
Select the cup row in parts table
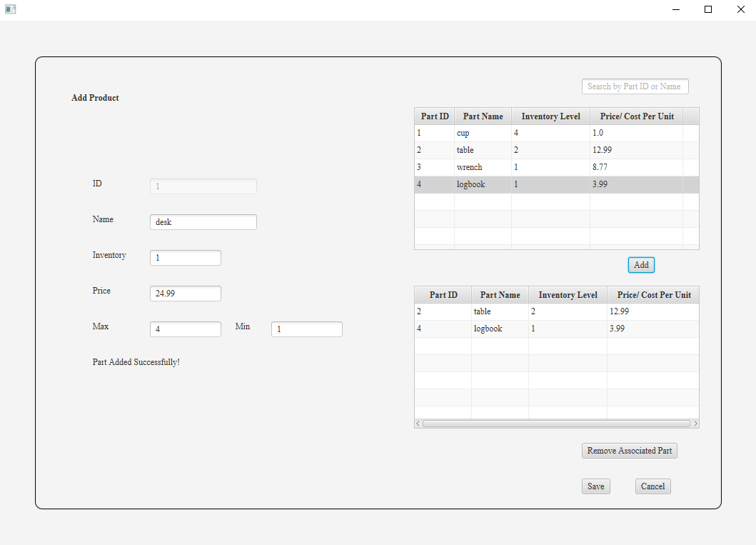pyautogui.click(x=500, y=133)
